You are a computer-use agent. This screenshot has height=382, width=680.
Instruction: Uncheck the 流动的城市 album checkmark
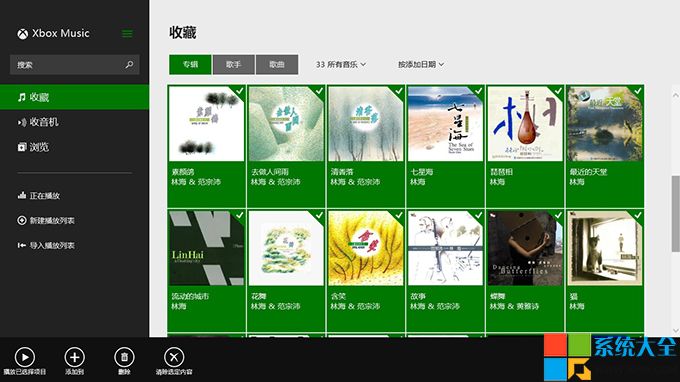239,215
